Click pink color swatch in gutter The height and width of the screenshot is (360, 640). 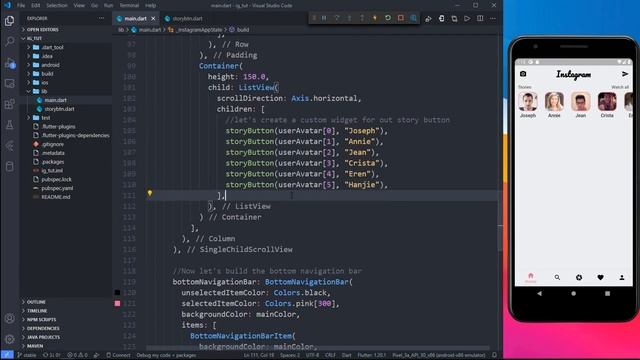[x=117, y=303]
